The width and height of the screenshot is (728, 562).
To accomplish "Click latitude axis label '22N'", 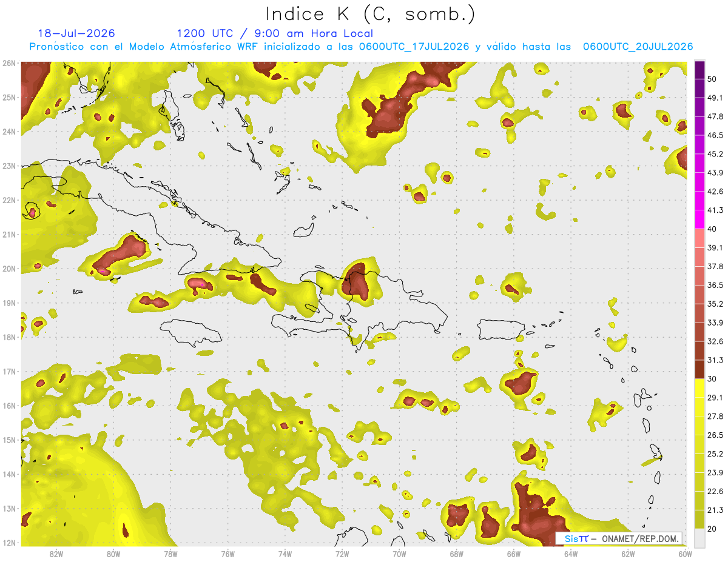I will pyautogui.click(x=9, y=200).
